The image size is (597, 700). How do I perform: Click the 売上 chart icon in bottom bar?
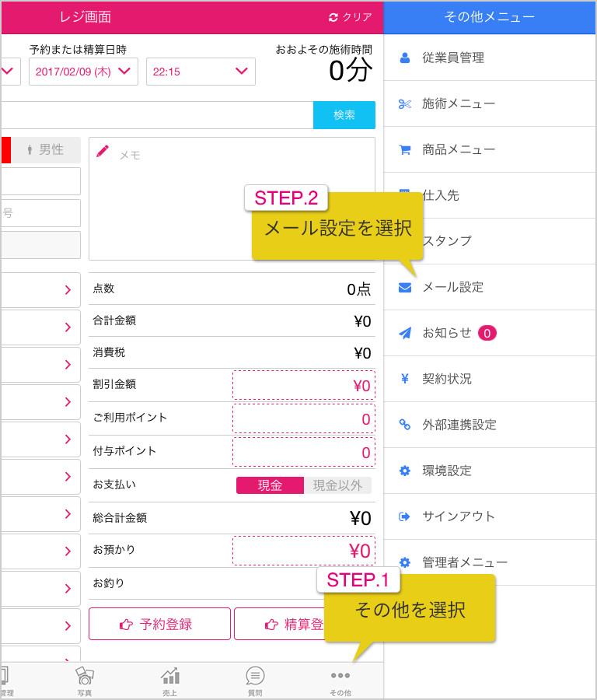[170, 677]
